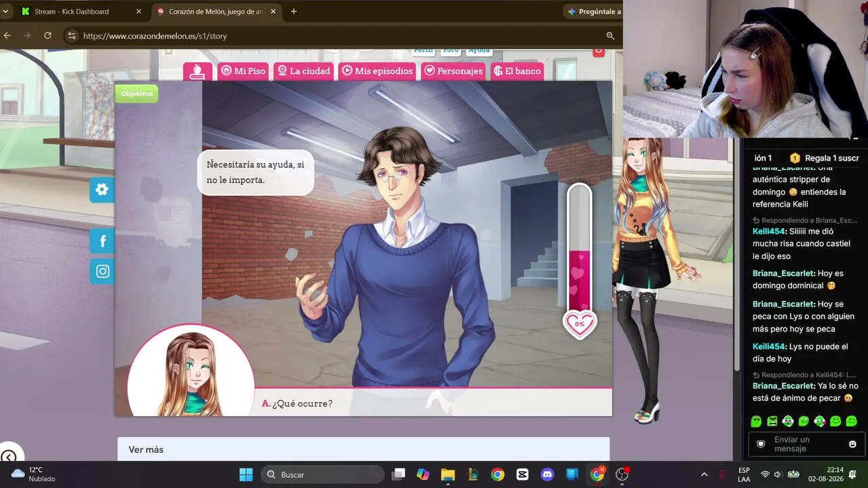Screen dimensions: 868x488
Task: Go back in browser history
Action: 7,36
